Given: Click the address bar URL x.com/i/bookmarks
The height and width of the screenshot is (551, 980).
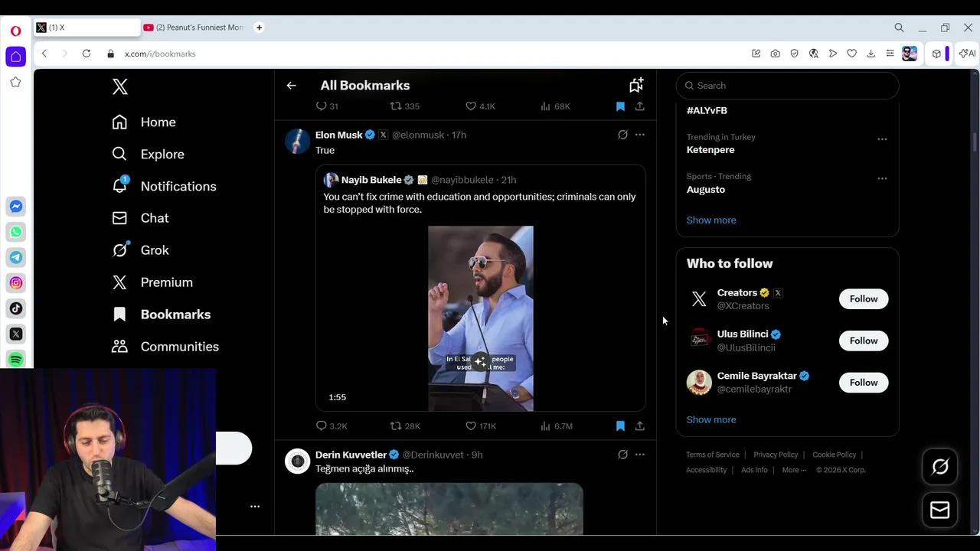Looking at the screenshot, I should point(160,54).
